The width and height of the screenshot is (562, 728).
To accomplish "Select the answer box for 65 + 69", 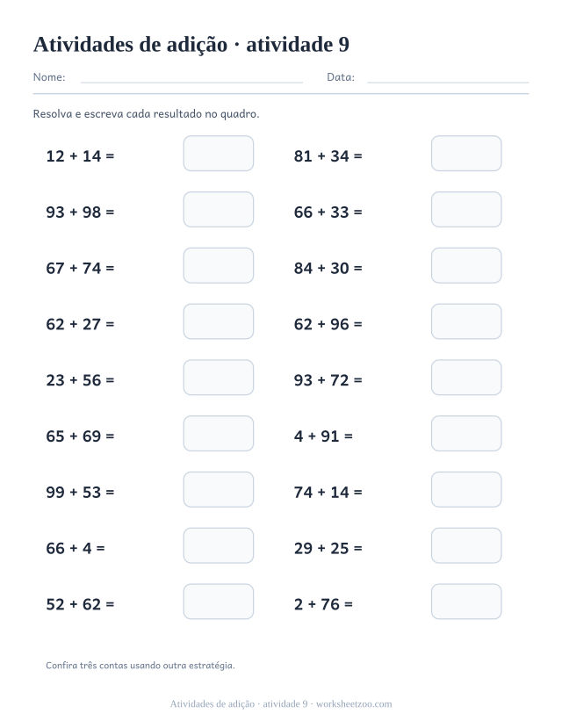I will click(218, 433).
